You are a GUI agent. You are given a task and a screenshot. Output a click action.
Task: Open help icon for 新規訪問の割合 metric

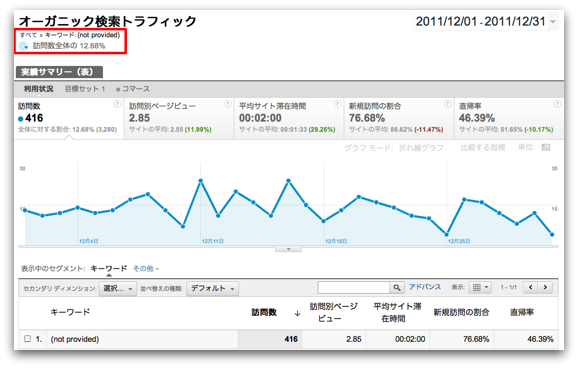coord(447,104)
